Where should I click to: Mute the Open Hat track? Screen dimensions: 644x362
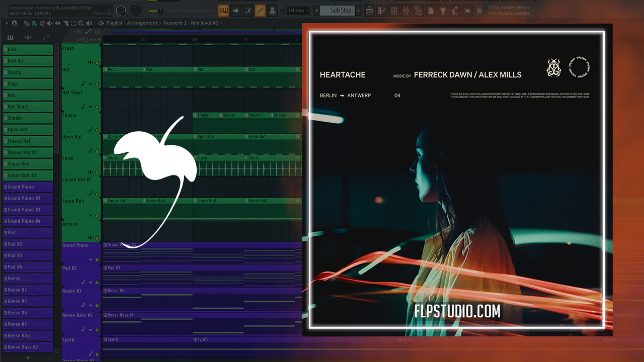97,151
